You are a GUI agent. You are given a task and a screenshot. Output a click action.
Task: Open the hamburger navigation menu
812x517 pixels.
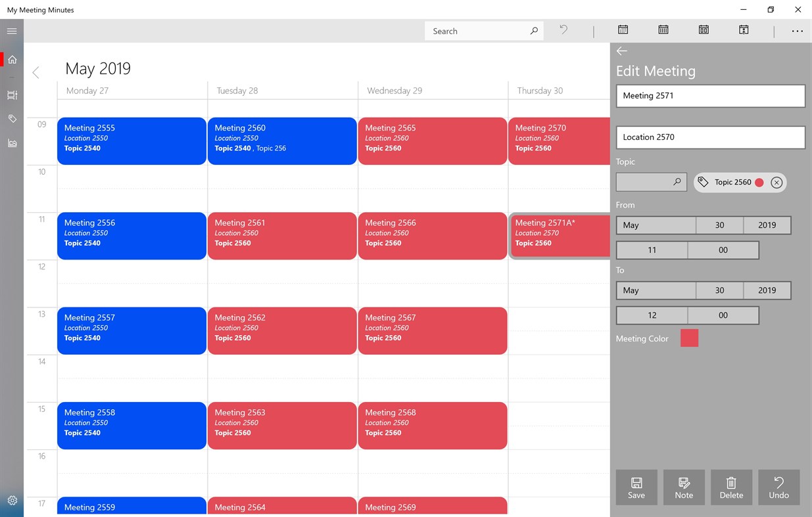point(12,30)
